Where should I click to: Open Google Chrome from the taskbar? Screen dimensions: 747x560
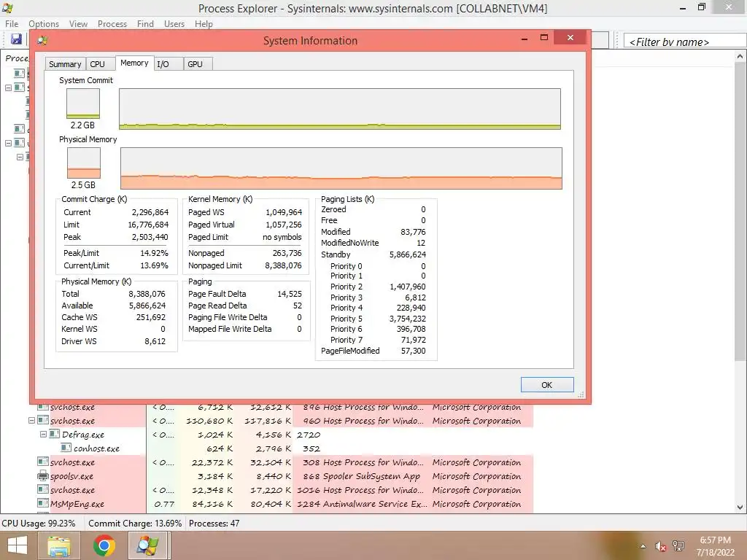[104, 545]
